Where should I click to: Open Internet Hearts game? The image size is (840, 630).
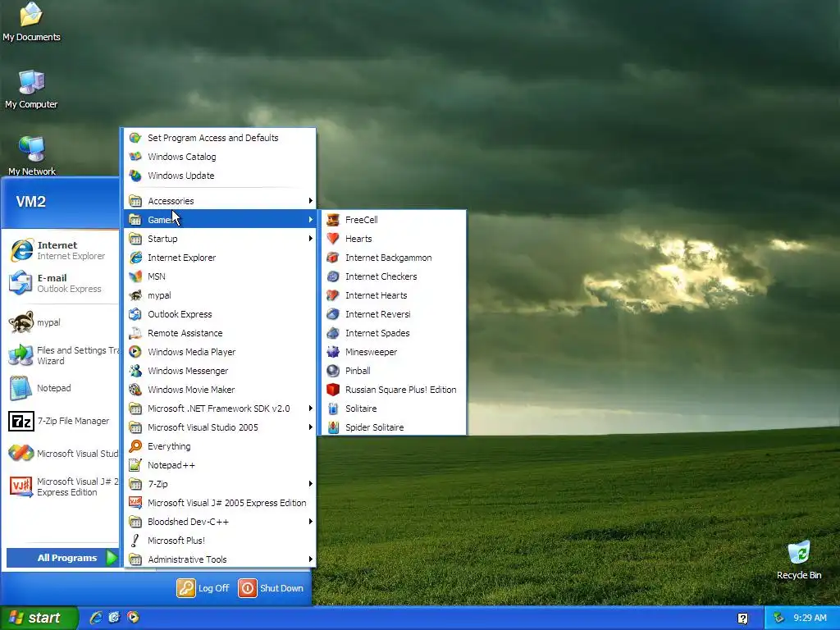pos(392,295)
